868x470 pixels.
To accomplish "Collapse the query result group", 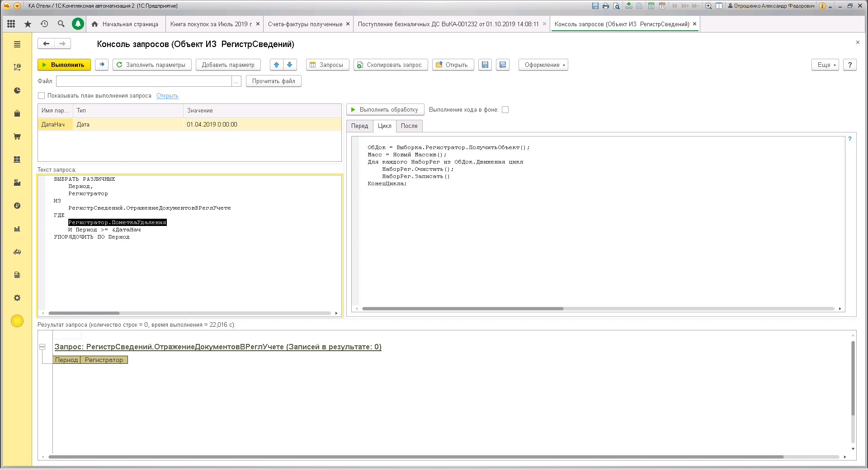I will point(42,347).
